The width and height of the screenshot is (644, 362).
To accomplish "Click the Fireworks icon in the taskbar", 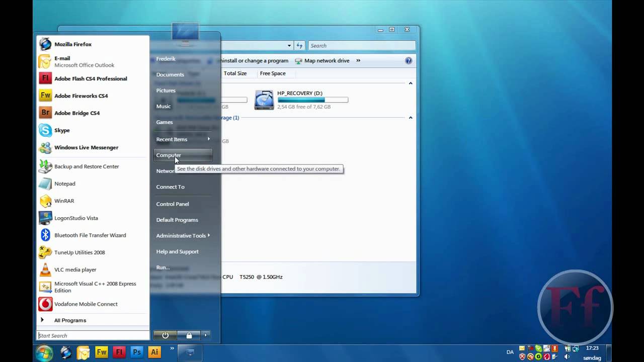I will click(101, 352).
